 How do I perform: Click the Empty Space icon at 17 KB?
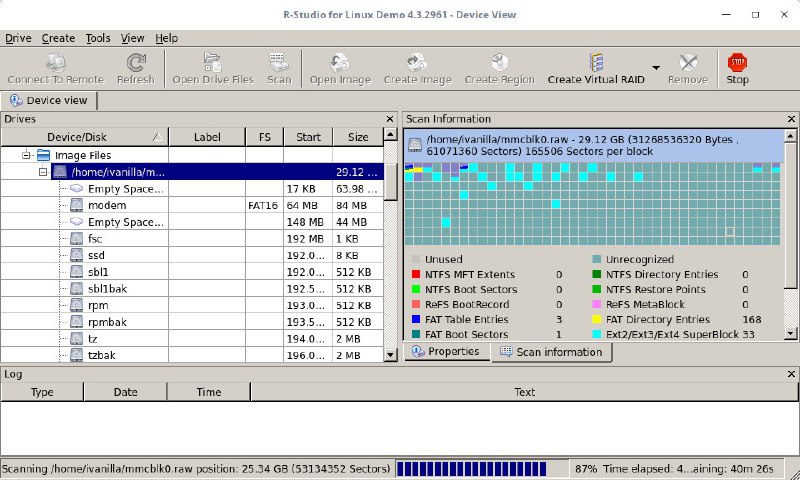pos(77,189)
